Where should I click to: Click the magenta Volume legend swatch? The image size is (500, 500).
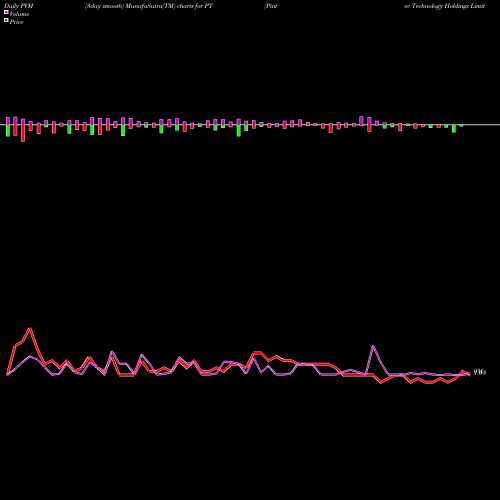6,12
